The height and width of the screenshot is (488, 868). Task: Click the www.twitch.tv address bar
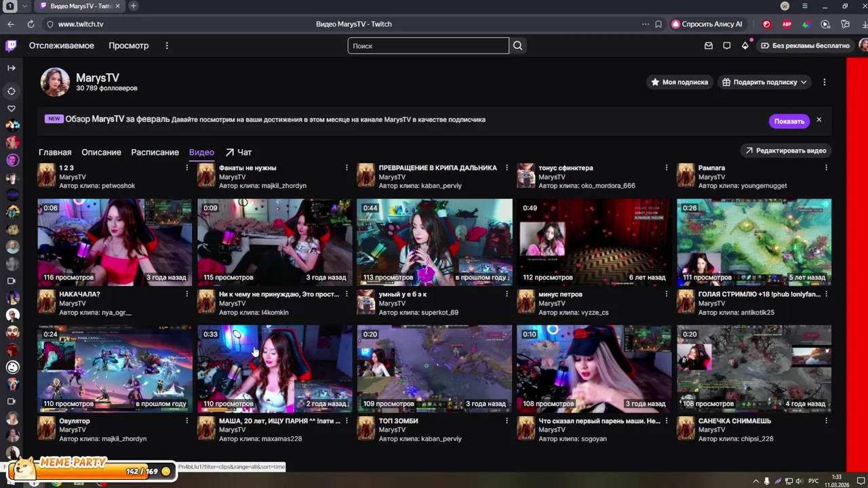81,24
